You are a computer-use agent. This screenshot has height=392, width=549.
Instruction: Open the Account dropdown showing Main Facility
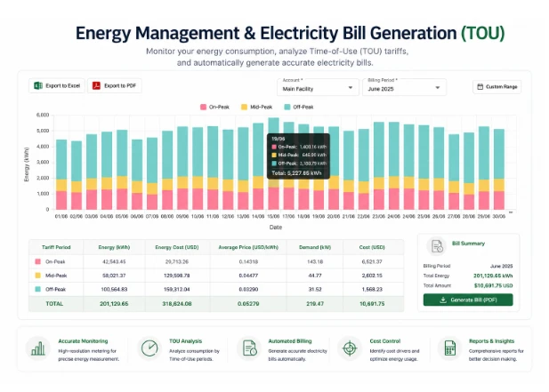pyautogui.click(x=318, y=87)
